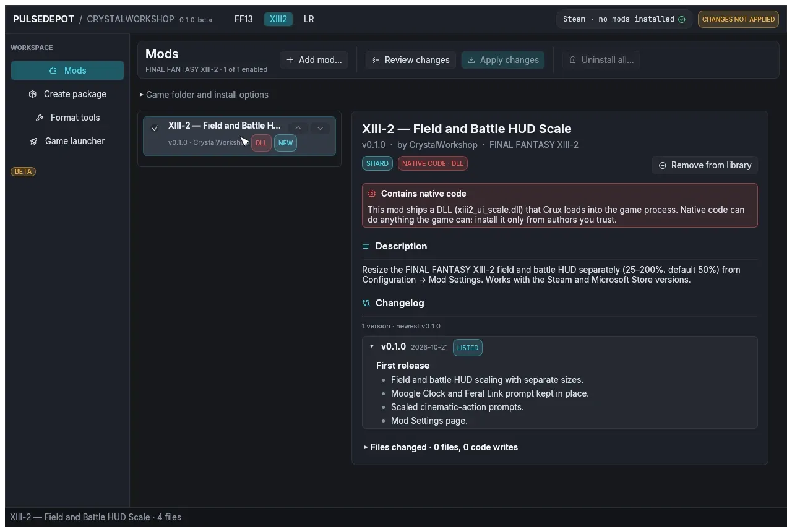Remove the mod from library

click(705, 165)
